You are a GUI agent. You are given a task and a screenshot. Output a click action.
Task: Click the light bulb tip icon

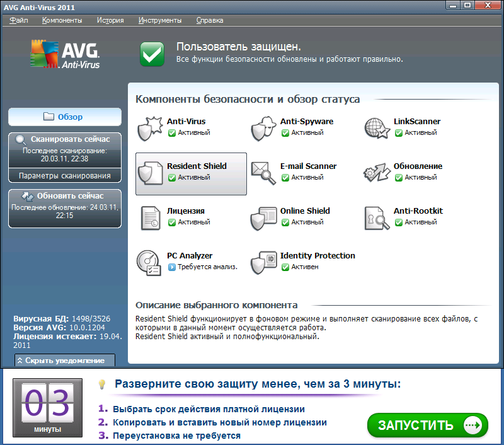click(x=102, y=384)
